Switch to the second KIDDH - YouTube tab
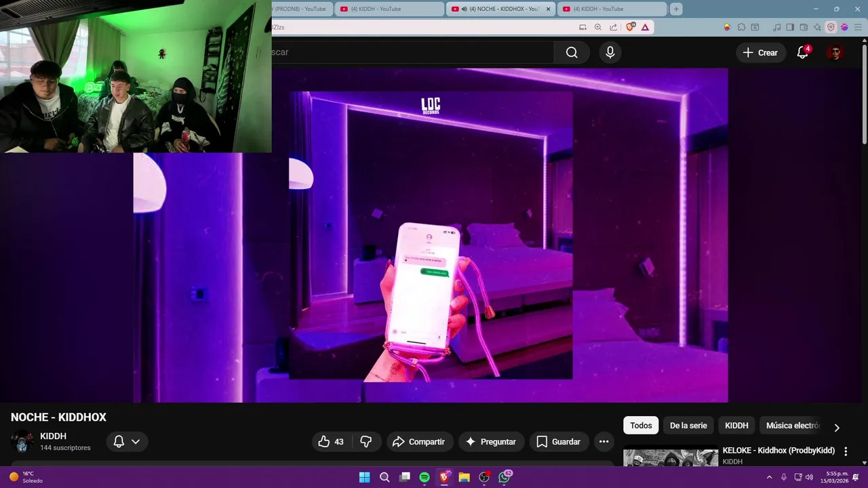 tap(389, 9)
